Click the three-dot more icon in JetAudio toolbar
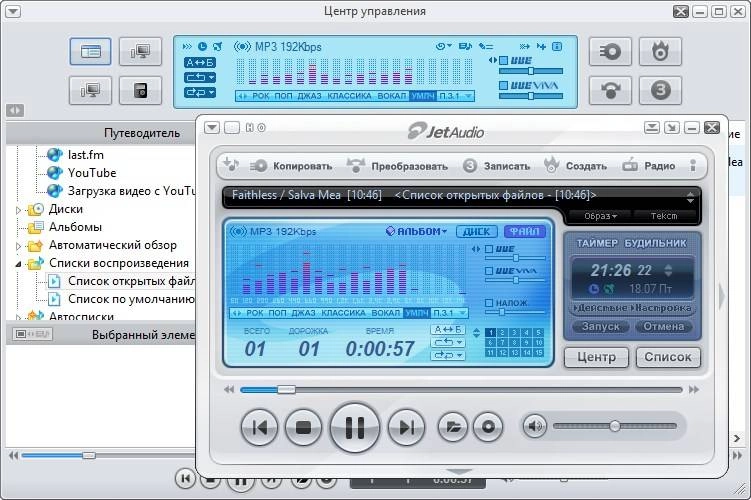Image resolution: width=751 pixels, height=500 pixels. pyautogui.click(x=693, y=165)
